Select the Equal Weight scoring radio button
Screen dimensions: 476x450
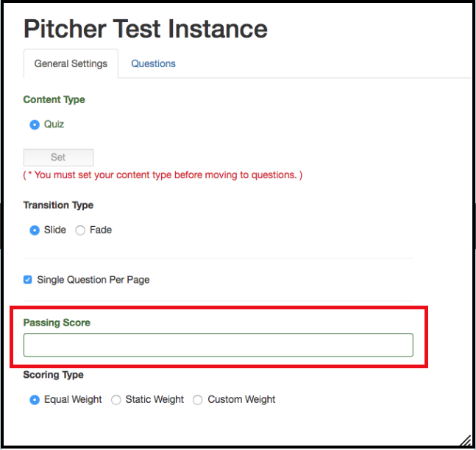tap(35, 400)
